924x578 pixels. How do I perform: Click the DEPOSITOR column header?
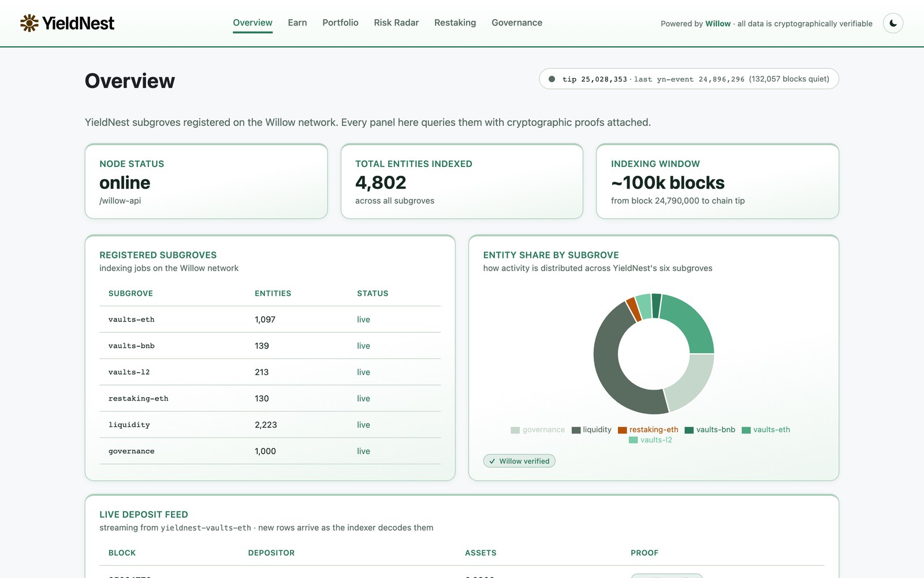tap(271, 553)
